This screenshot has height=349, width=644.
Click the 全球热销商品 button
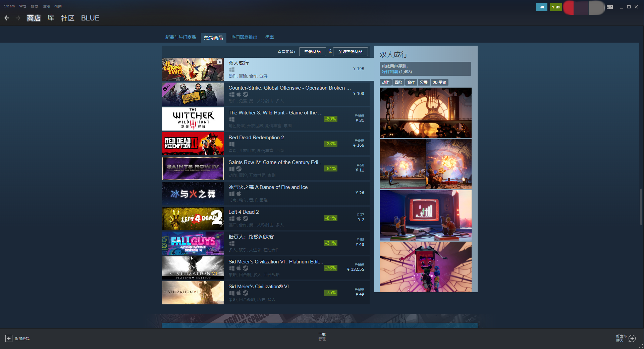(351, 52)
